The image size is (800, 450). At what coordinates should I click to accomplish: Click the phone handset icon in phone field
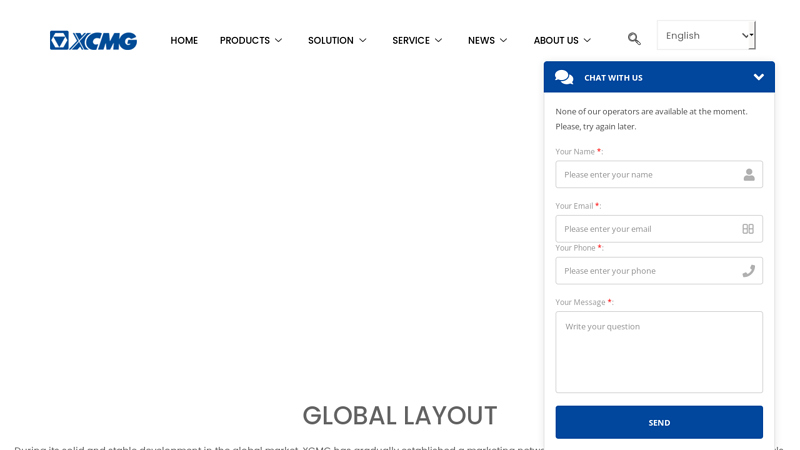click(748, 271)
